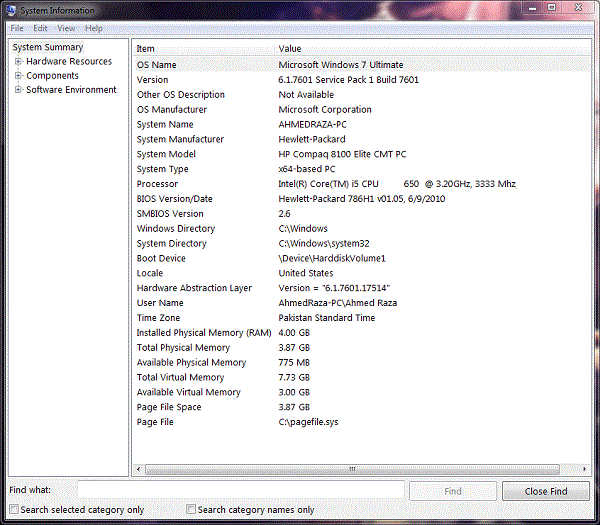Click the Intel Core i5 processor value
600x525 pixels.
point(397,184)
